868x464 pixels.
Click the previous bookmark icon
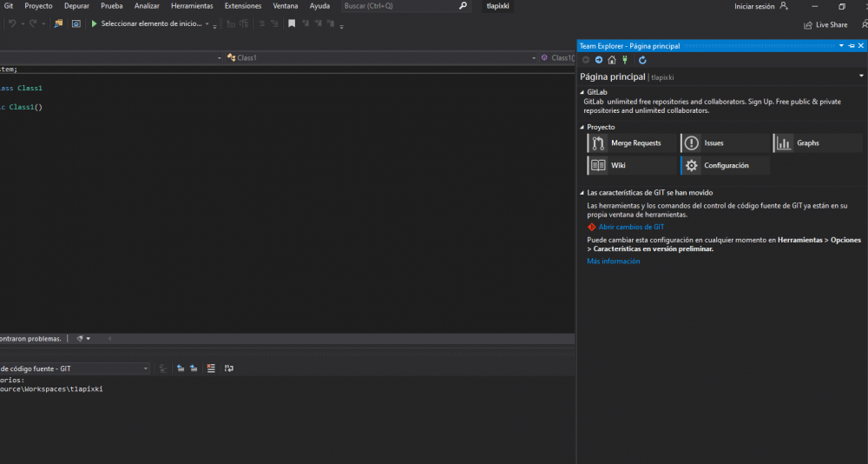point(306,23)
